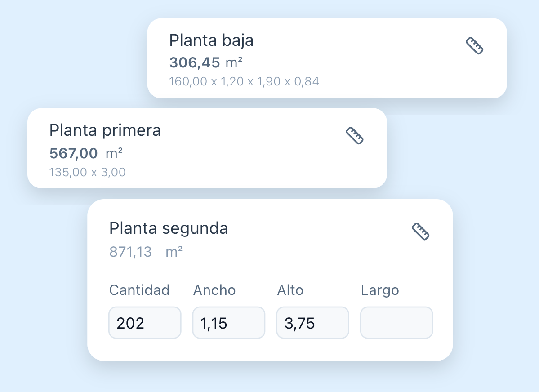Click inside the Cantidad field showing 202

(144, 322)
